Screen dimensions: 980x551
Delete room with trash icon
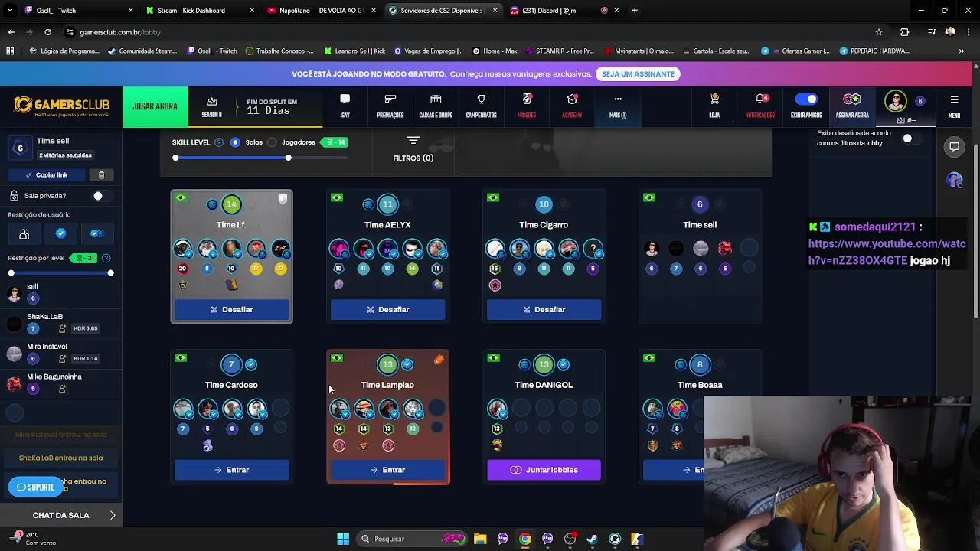click(101, 174)
